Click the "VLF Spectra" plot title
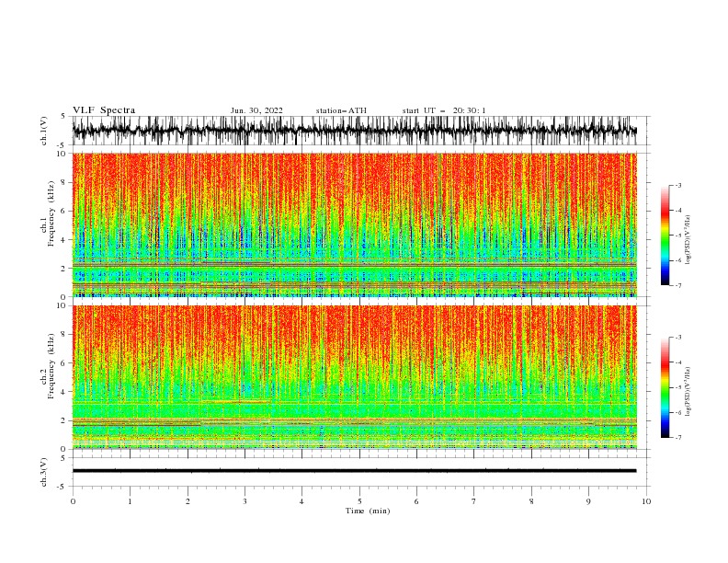The image size is (728, 563). pos(104,110)
